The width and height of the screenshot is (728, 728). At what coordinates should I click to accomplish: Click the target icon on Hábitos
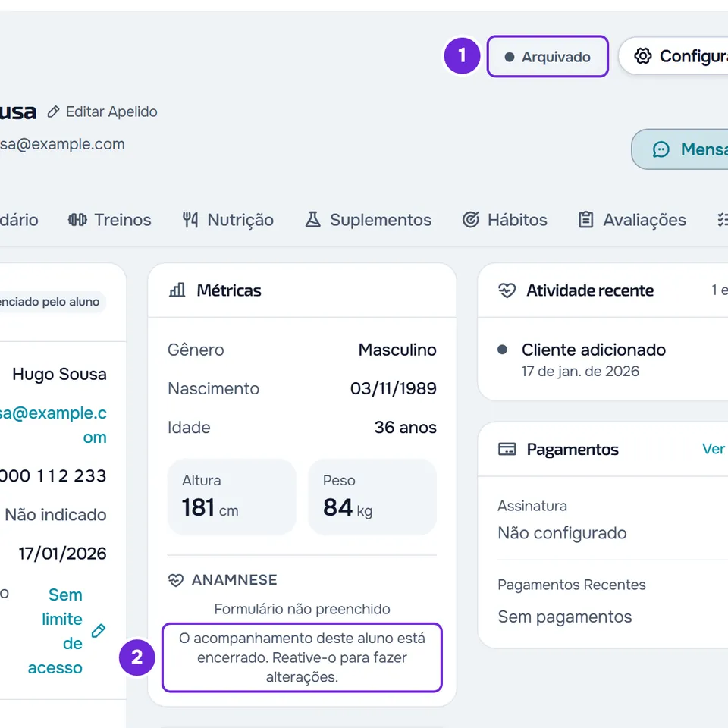[471, 220]
